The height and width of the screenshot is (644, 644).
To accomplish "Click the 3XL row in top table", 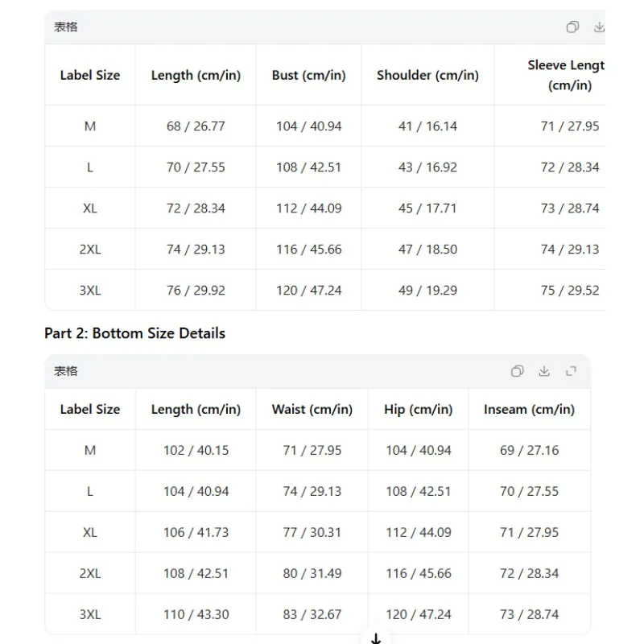I will [325, 291].
